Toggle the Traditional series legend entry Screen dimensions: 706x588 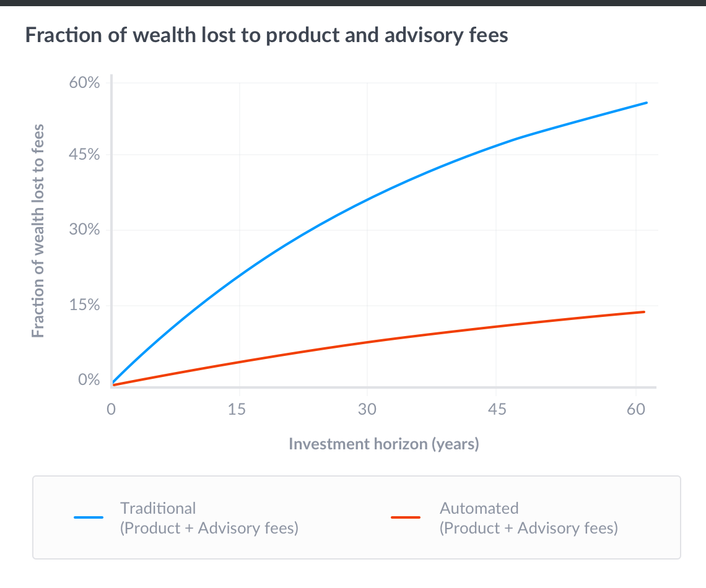tap(186, 518)
